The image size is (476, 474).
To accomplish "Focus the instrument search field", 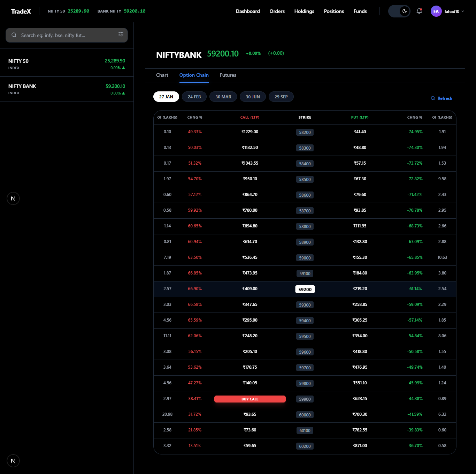I will pos(67,35).
